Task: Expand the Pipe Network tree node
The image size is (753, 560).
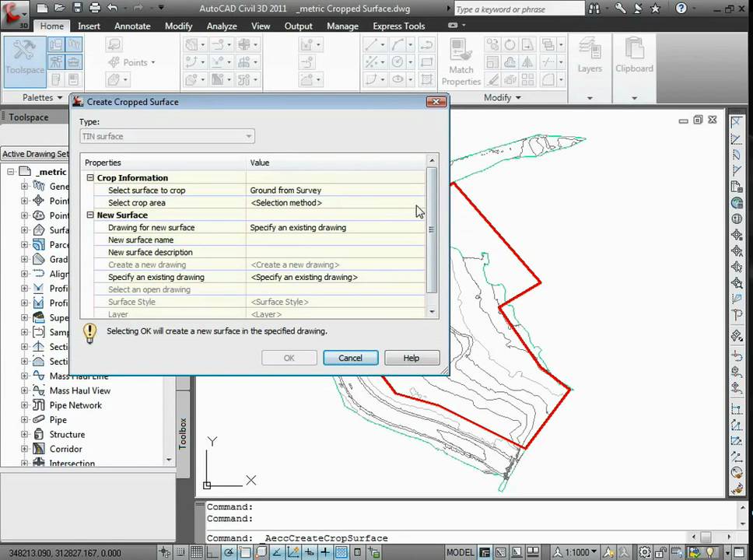Action: [24, 405]
